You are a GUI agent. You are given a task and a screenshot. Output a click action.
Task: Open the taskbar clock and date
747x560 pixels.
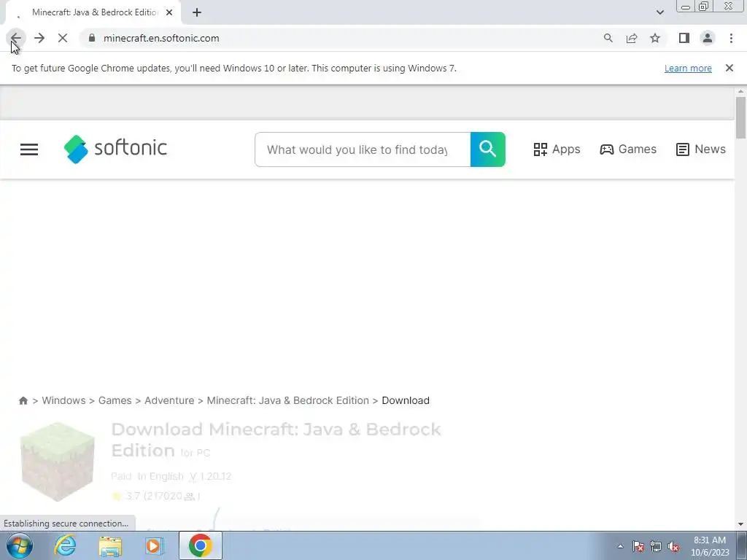710,546
